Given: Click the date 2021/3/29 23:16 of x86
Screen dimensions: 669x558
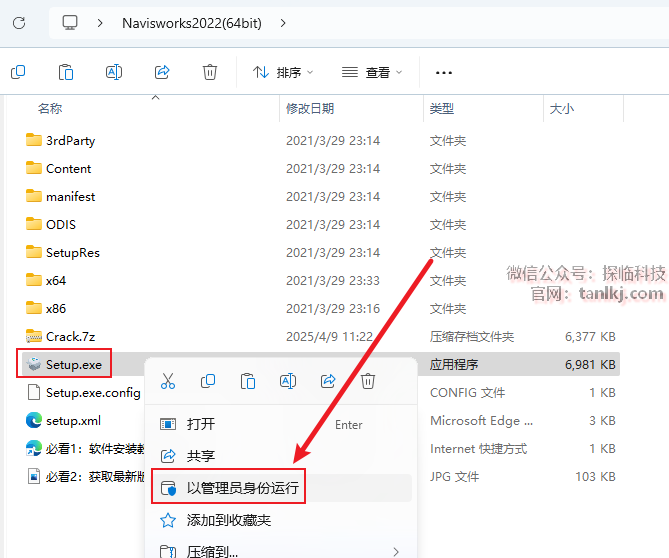Looking at the screenshot, I should tap(332, 308).
